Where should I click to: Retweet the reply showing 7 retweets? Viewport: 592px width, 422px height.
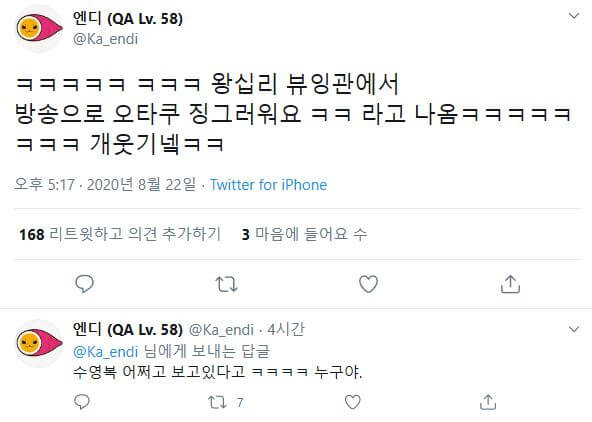217,402
